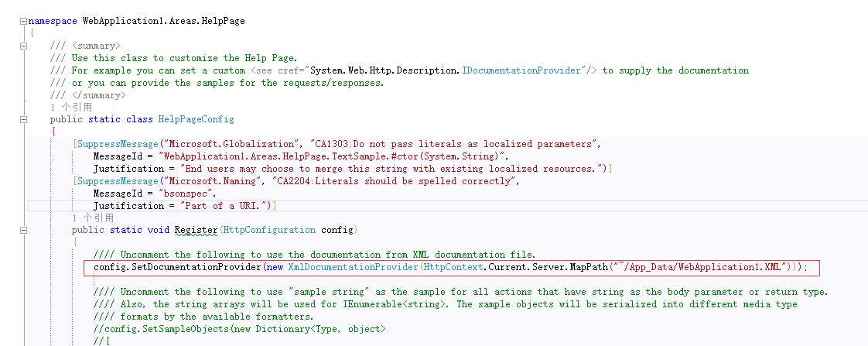Viewport: 868px width, 346px height.
Task: Collapse the namespace WebApplication1.Areas.HelpPage block
Action: pyautogui.click(x=22, y=21)
